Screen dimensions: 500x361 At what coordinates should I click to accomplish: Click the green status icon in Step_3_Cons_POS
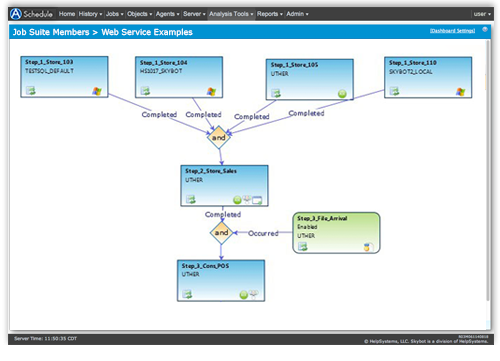(x=244, y=295)
